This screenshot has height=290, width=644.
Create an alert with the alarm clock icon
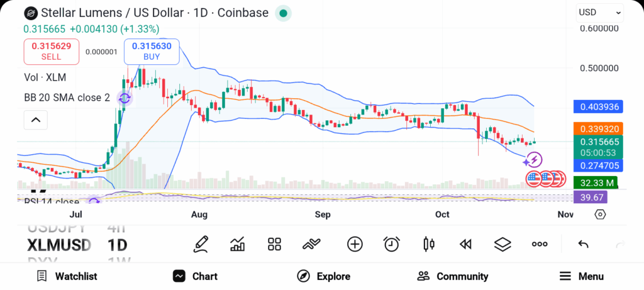(392, 244)
